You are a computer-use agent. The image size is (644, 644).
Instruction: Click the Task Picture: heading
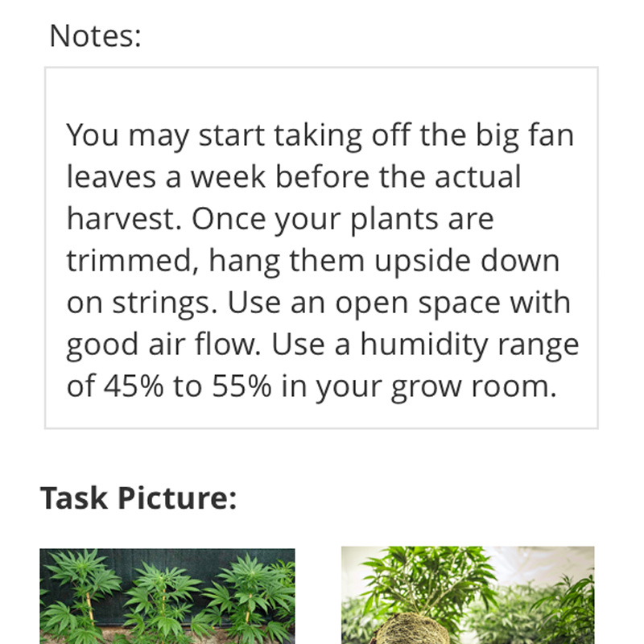click(138, 497)
